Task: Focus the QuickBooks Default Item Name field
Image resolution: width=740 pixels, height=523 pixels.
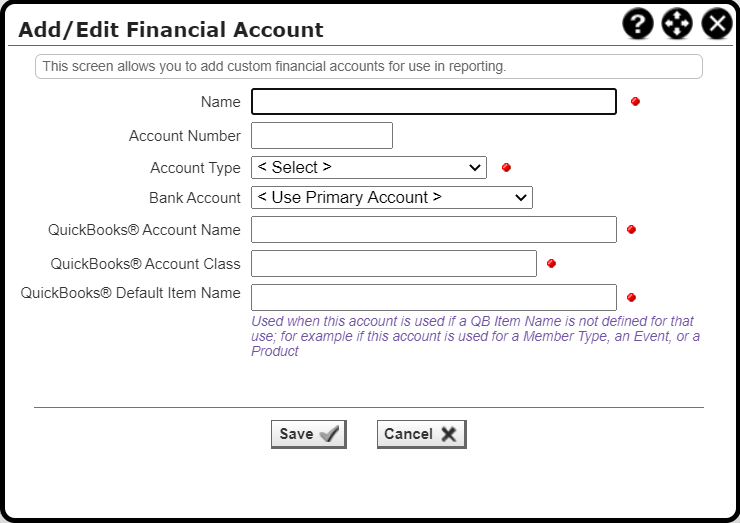Action: click(x=433, y=297)
